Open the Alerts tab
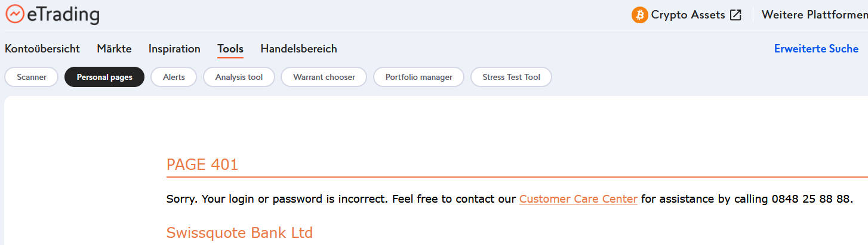This screenshot has width=868, height=245. (x=174, y=77)
